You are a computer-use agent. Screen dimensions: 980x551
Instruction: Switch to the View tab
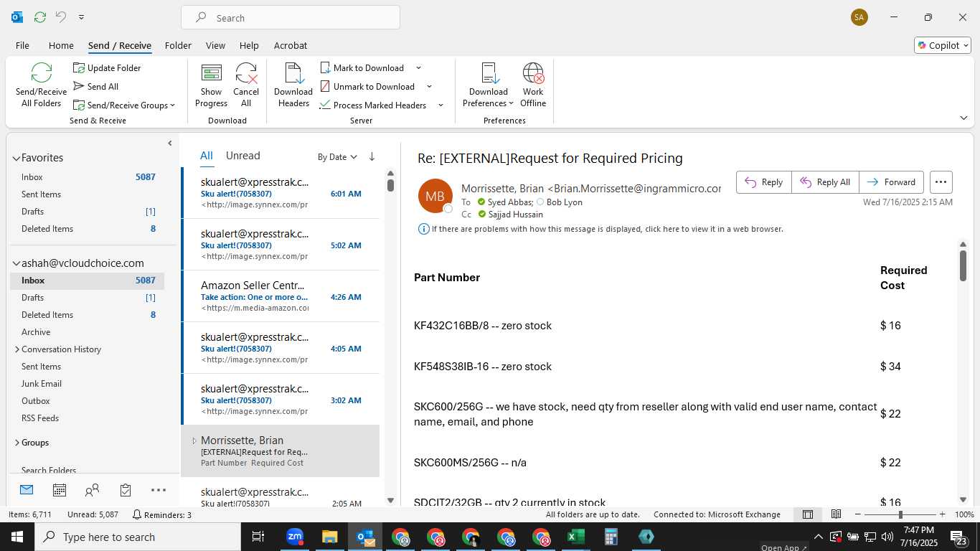215,45
